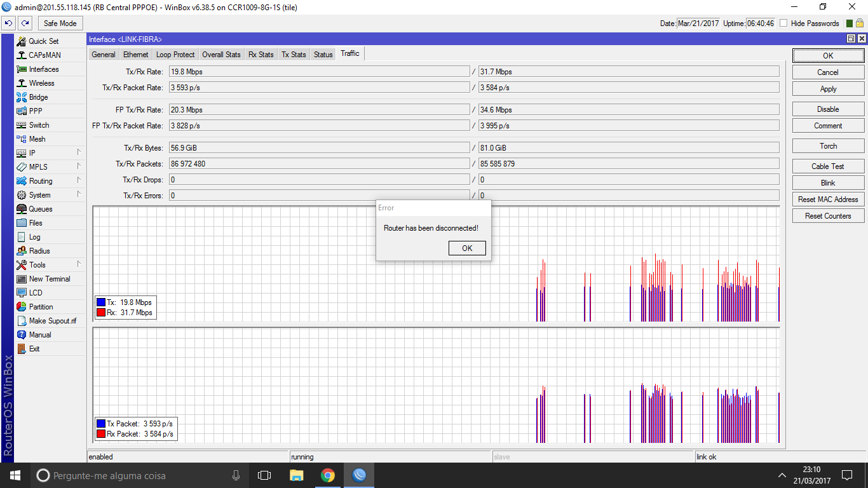This screenshot has width=868, height=488.
Task: Toggle Safe Mode on
Action: click(x=60, y=24)
